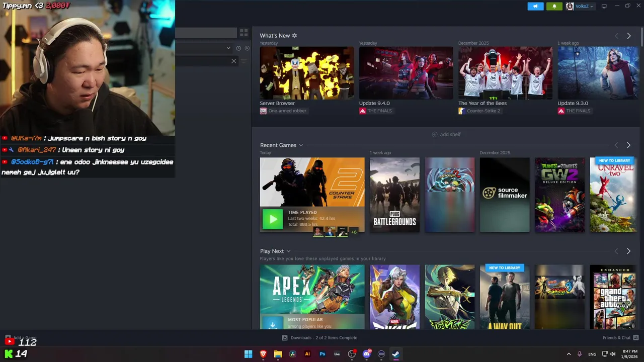Expand the Recent Games shelf dropdown
This screenshot has height=362, width=644.
(301, 145)
